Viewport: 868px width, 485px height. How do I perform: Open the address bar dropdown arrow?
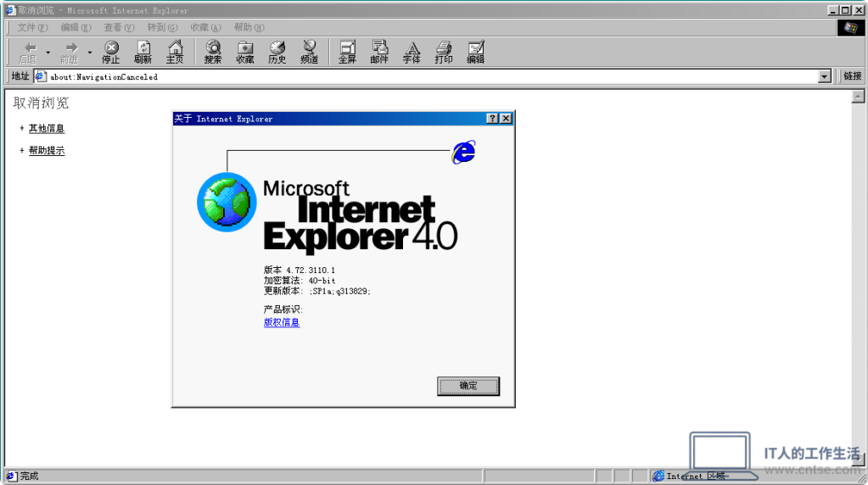pyautogui.click(x=824, y=77)
